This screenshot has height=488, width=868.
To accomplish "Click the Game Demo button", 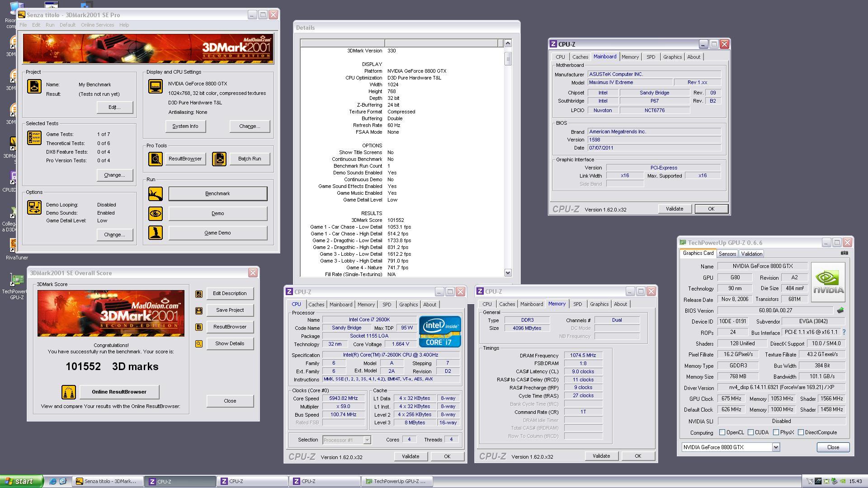I will 218,233.
